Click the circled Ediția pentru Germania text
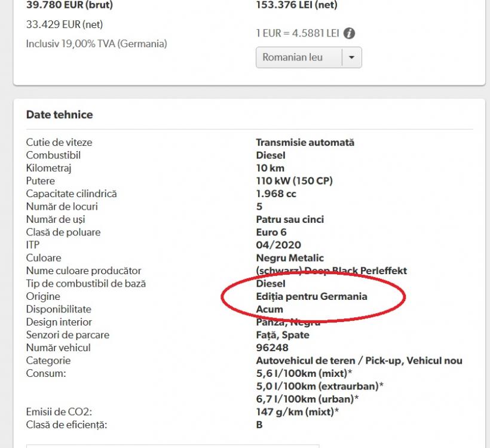 [311, 296]
